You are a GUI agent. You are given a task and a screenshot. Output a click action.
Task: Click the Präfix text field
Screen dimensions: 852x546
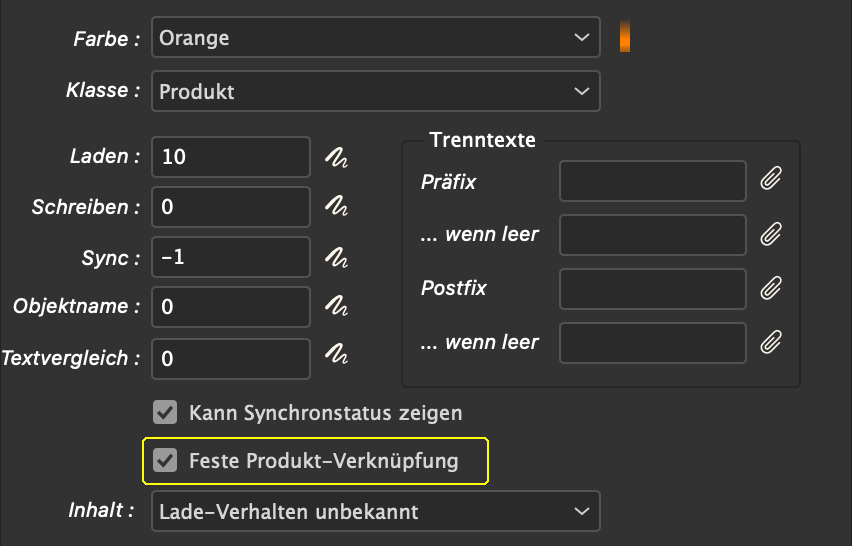coord(653,181)
